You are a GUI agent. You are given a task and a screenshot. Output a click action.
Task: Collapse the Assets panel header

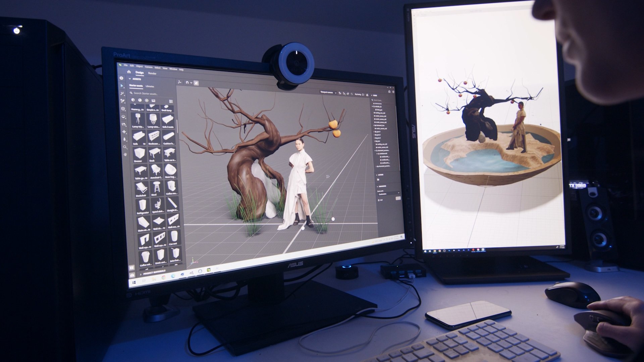[x=130, y=79]
